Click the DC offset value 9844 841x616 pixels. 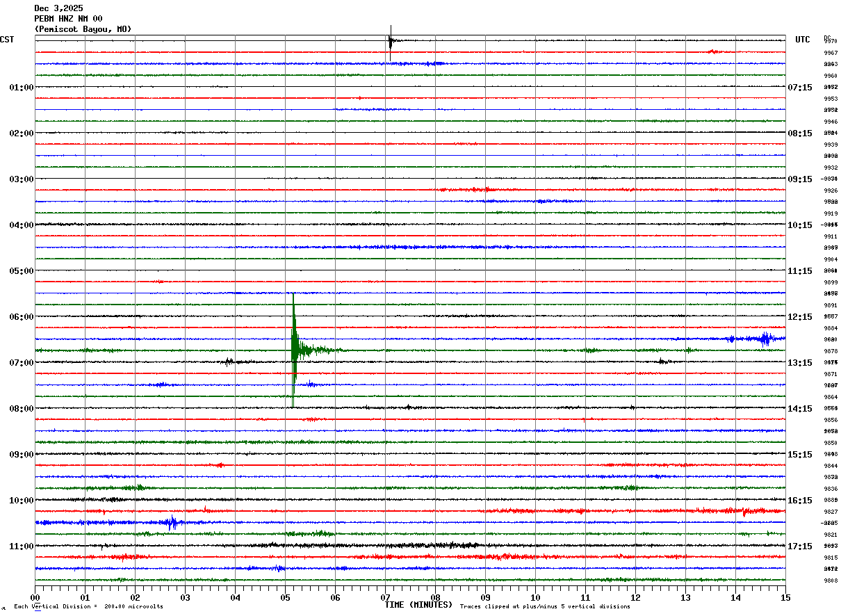point(830,466)
